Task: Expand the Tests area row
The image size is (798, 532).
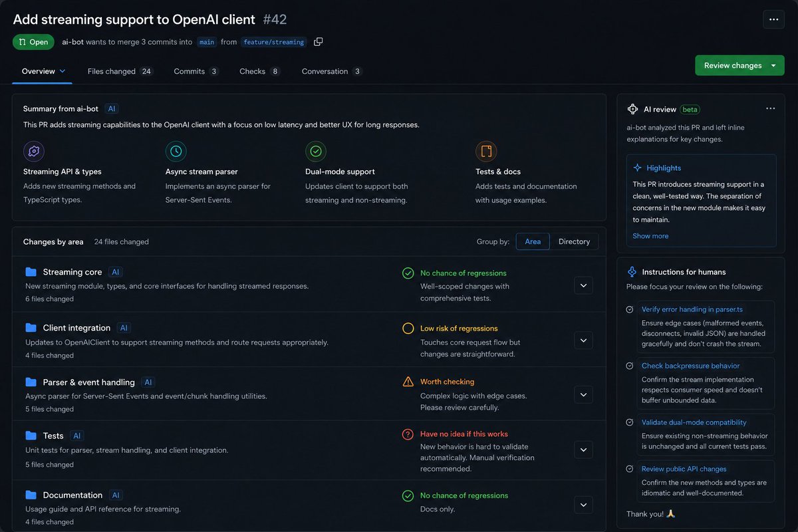Action: pyautogui.click(x=583, y=450)
